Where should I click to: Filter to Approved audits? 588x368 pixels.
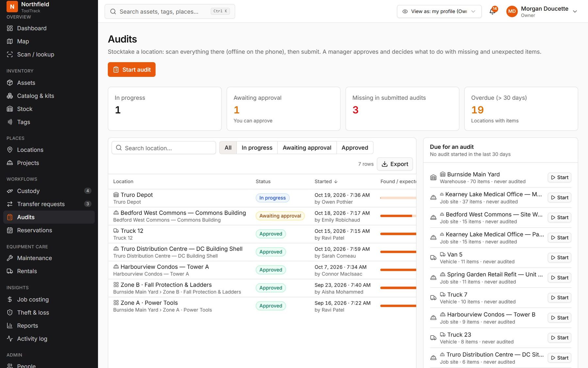[x=355, y=148]
